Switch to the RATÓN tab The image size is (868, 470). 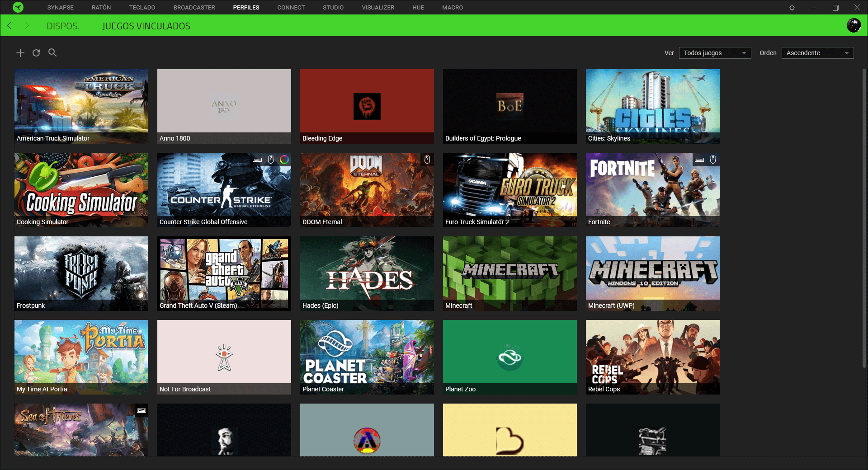tap(101, 7)
